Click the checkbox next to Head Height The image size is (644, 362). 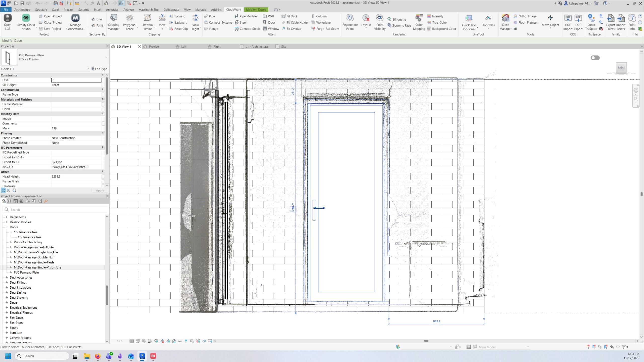[x=103, y=177]
